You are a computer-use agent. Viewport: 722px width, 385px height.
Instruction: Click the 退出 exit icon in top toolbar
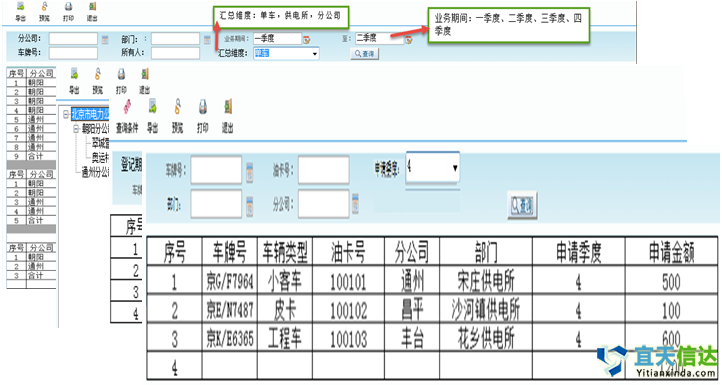pyautogui.click(x=92, y=12)
